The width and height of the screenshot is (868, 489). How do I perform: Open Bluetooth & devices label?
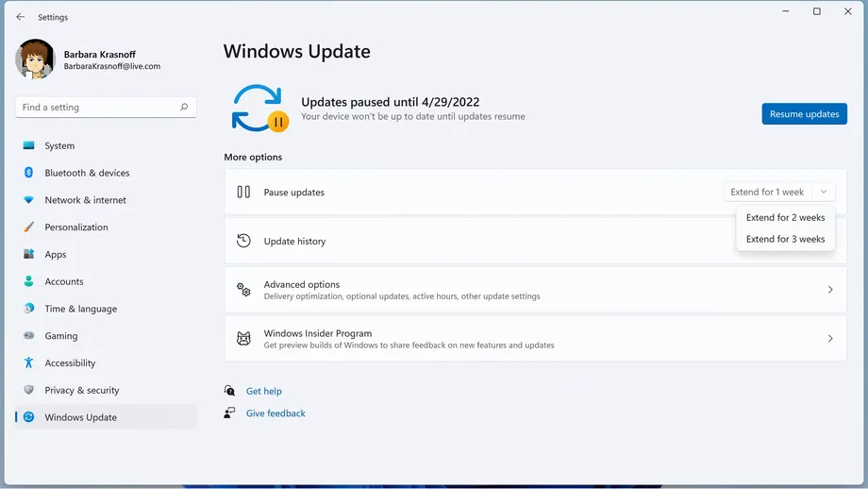tap(87, 173)
